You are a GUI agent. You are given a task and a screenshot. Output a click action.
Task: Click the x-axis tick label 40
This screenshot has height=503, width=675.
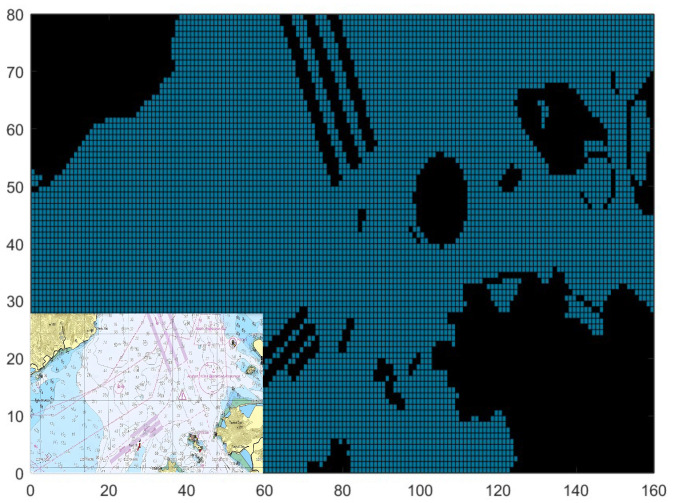click(186, 491)
